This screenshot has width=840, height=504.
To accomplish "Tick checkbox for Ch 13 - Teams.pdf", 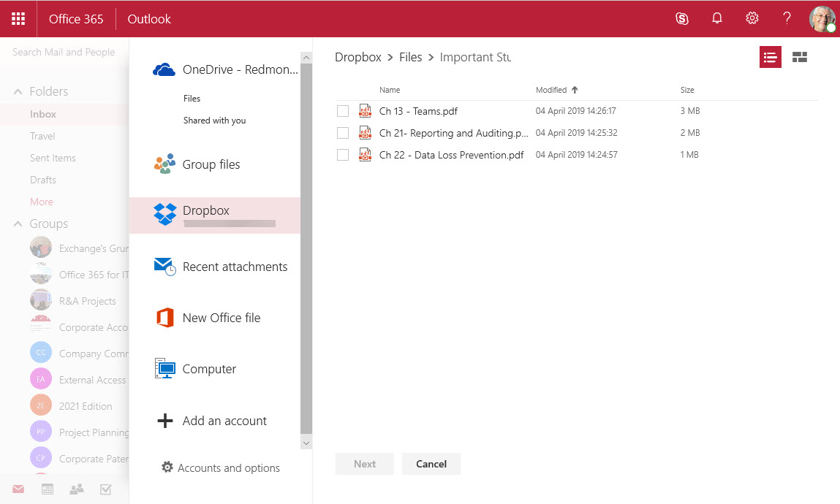I will click(343, 111).
